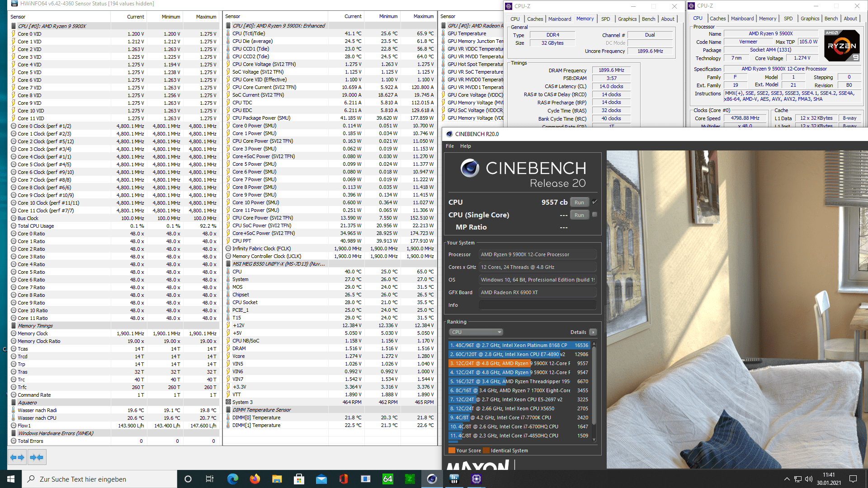
Task: Open File Explorer from the taskbar
Action: [277, 479]
